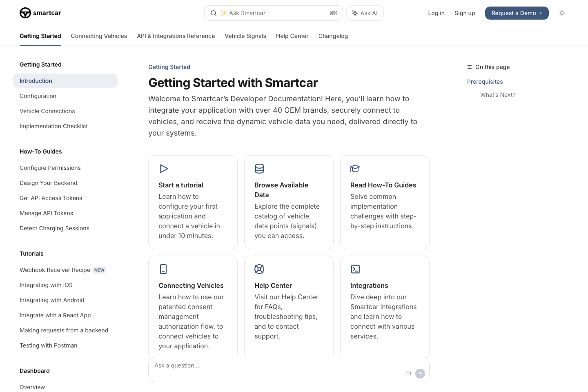The image size is (588, 392).
Task: Open the Changelog section
Action: (333, 36)
